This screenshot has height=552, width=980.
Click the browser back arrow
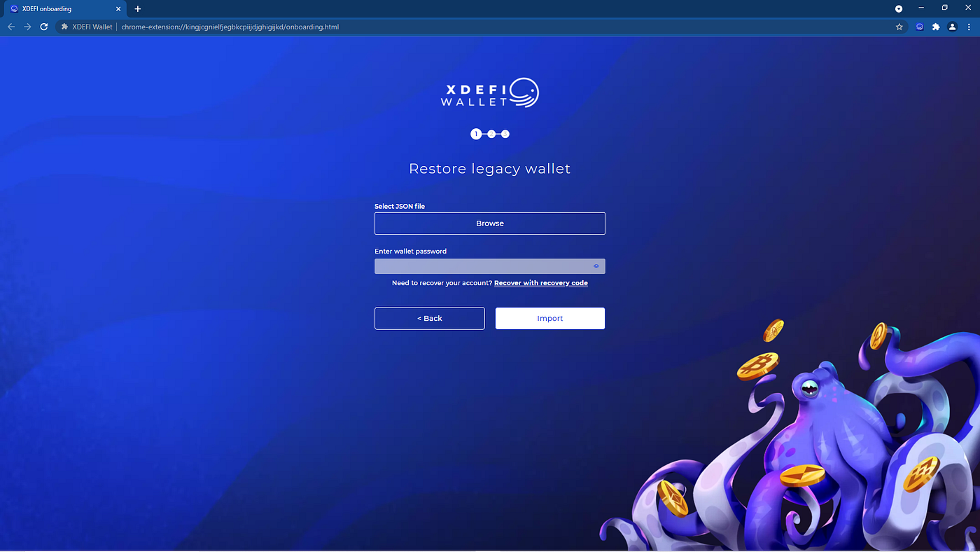(10, 27)
